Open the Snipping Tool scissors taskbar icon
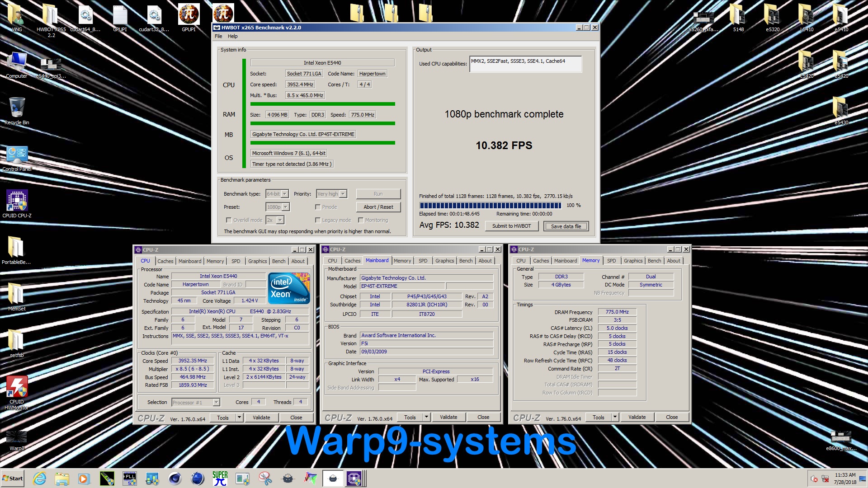Image resolution: width=868 pixels, height=488 pixels. [265, 479]
